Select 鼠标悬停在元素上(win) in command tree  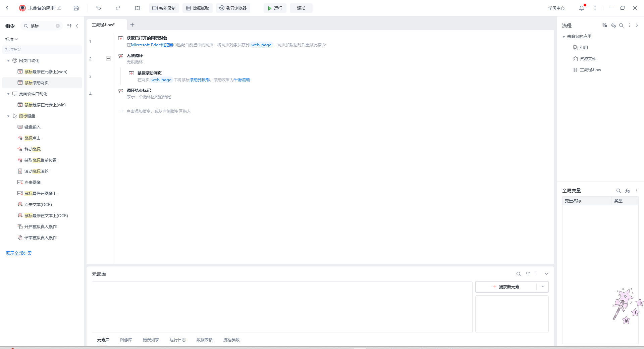point(45,105)
